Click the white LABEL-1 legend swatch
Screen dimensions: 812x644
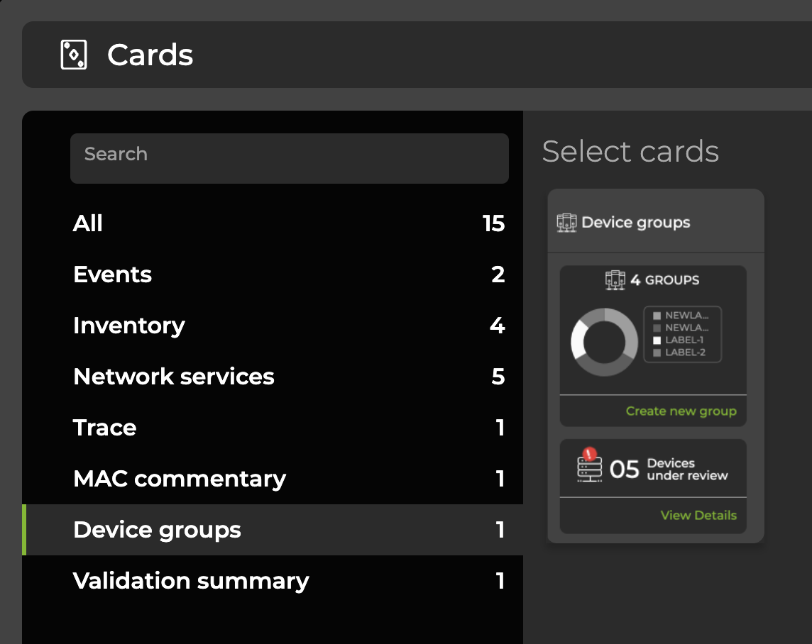[x=657, y=340]
